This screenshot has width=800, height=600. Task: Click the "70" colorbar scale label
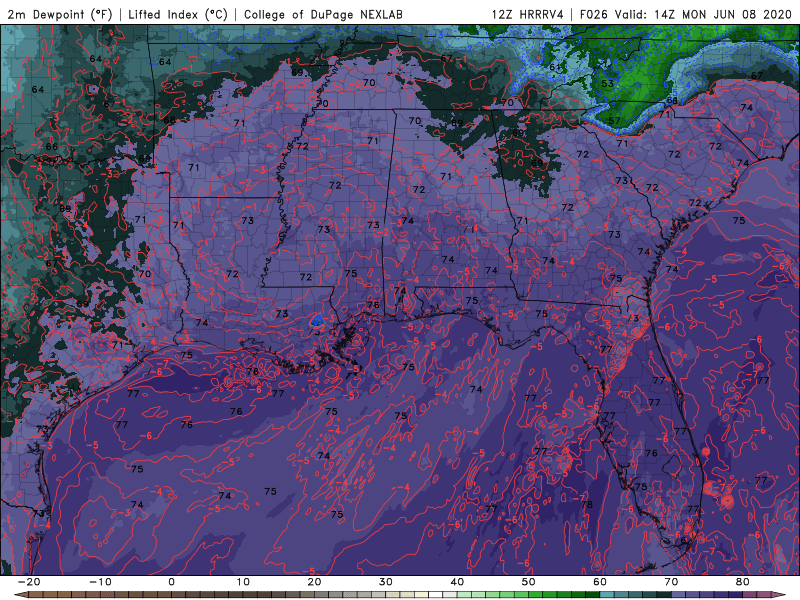click(671, 582)
